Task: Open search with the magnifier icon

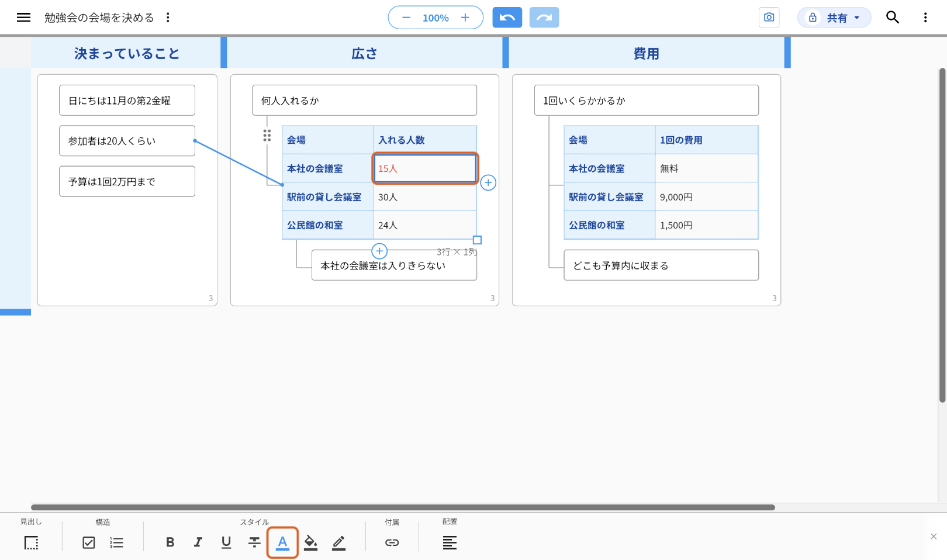Action: click(893, 18)
